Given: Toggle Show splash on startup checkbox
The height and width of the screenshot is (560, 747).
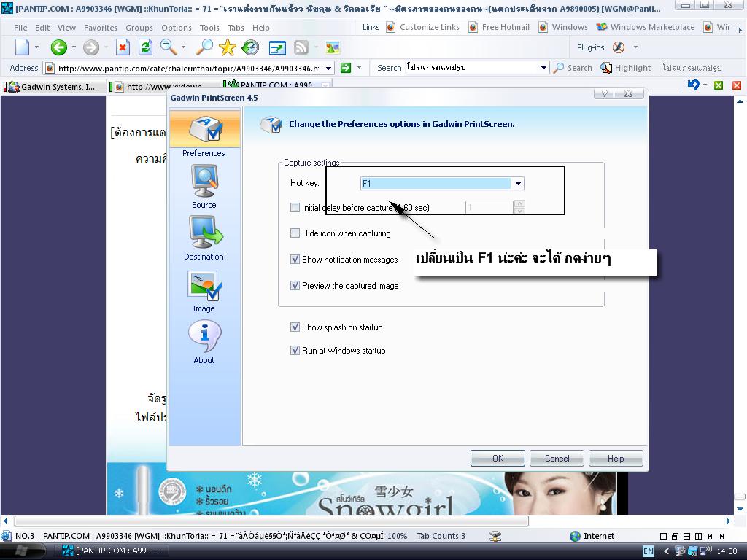Looking at the screenshot, I should [295, 327].
